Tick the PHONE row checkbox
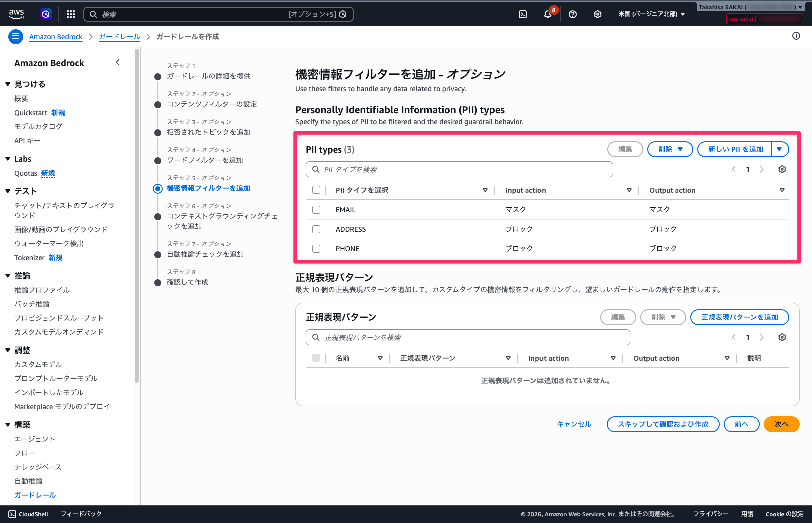 [316, 249]
